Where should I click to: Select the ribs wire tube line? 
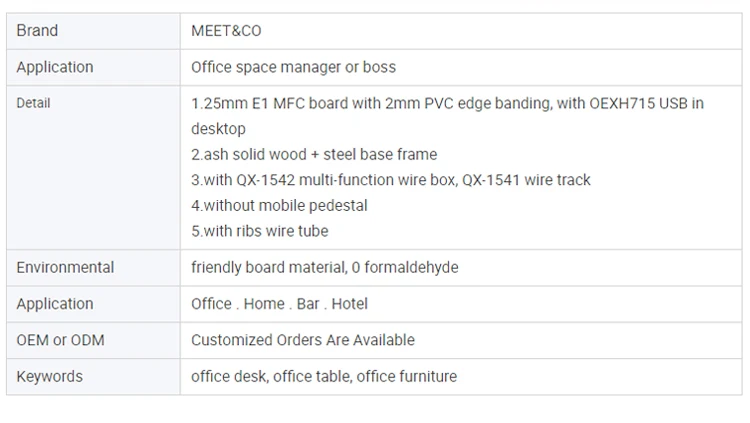260,231
